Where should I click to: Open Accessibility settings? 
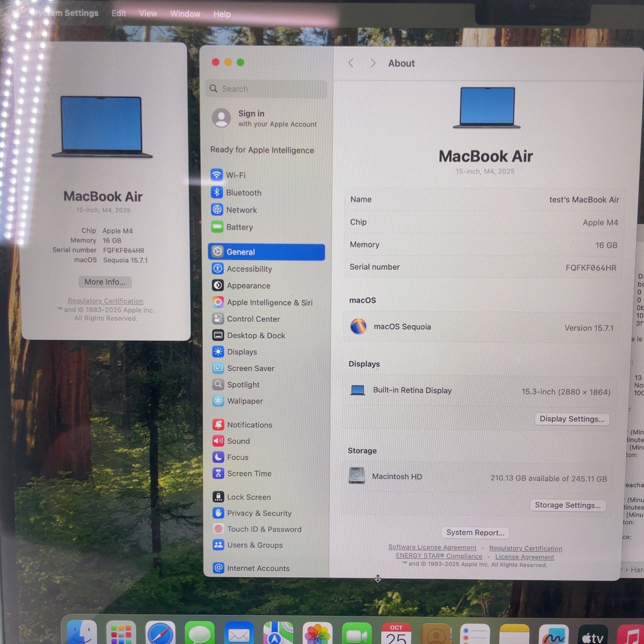(x=249, y=269)
